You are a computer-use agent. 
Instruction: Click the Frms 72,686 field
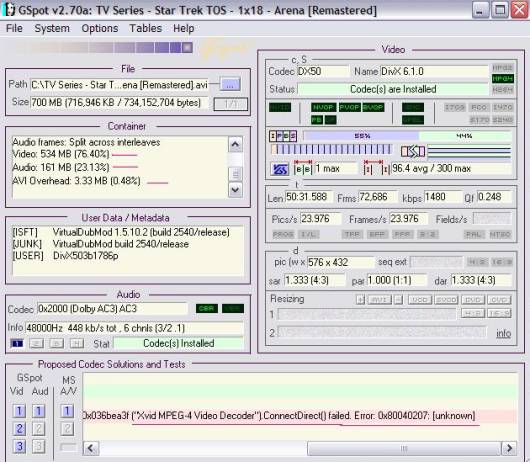(x=377, y=197)
